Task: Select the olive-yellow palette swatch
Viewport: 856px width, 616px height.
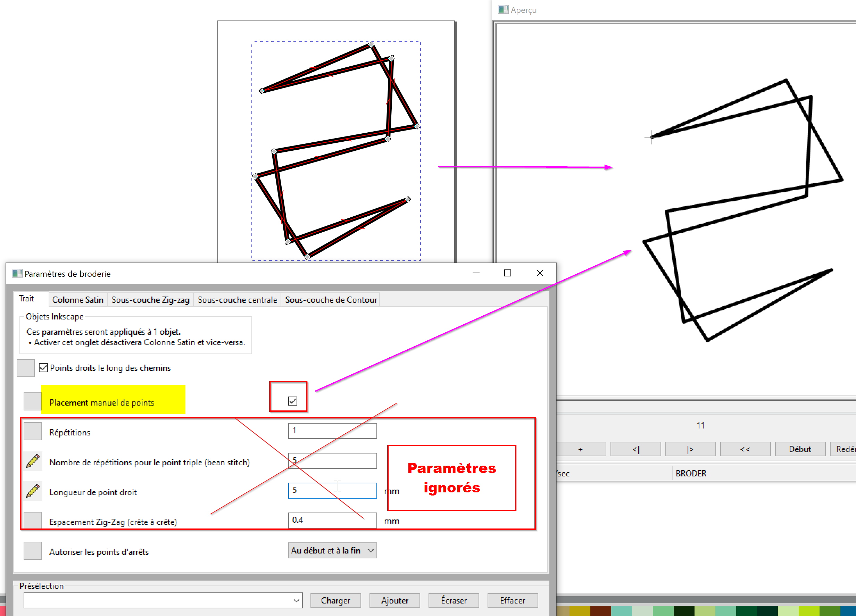Action: click(579, 611)
